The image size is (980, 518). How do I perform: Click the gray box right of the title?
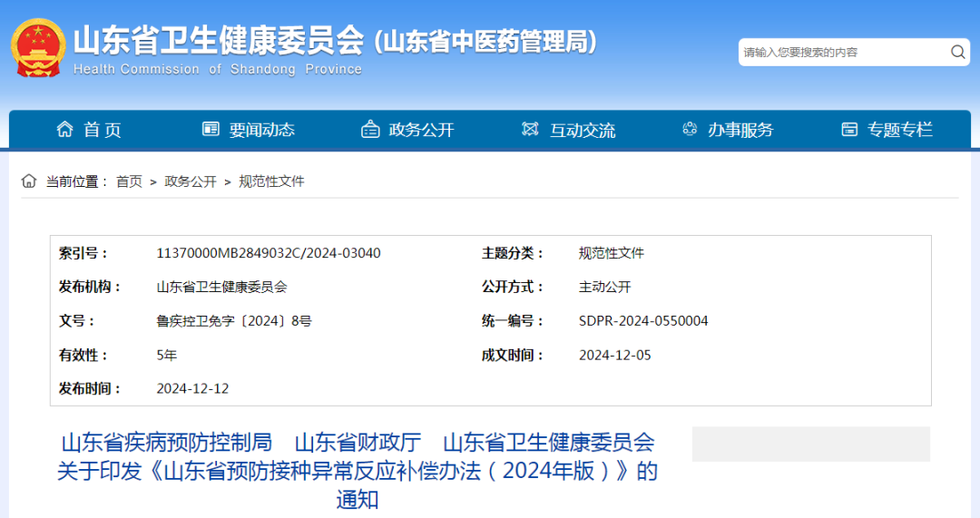pyautogui.click(x=810, y=445)
